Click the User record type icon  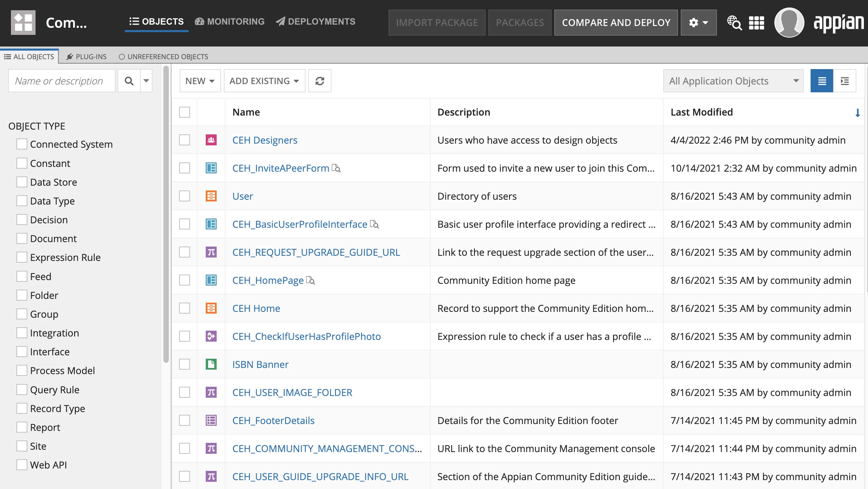[x=211, y=196]
